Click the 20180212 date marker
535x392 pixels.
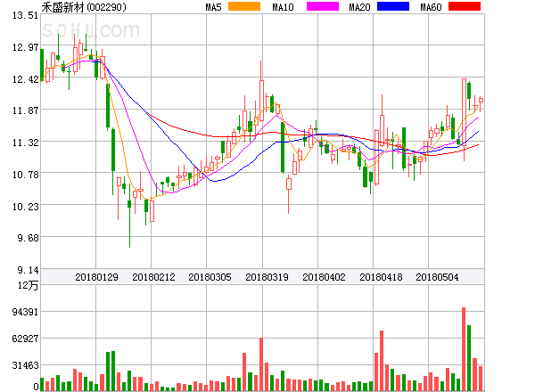point(153,277)
